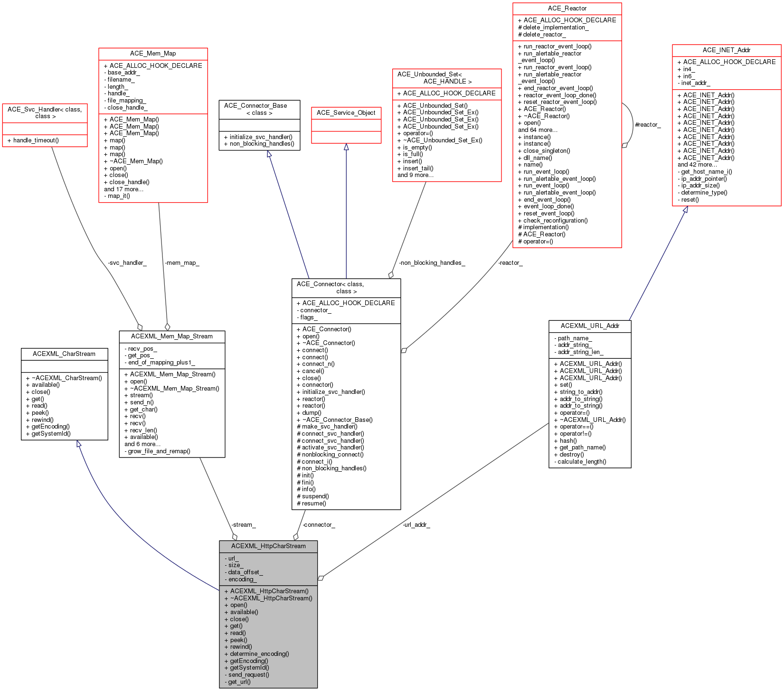Screen dimensions: 784x691
Task: Open the ACE_Mem_Map class node
Action: (153, 54)
